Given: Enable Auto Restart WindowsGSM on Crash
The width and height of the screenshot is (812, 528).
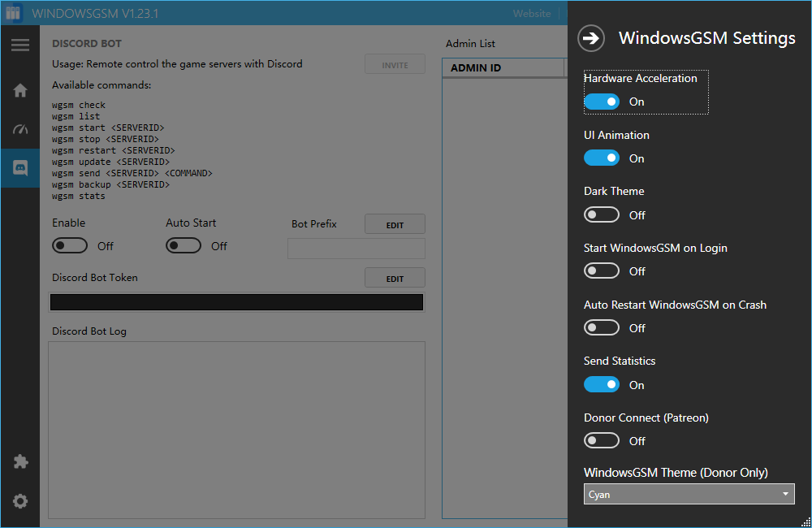Looking at the screenshot, I should (602, 328).
